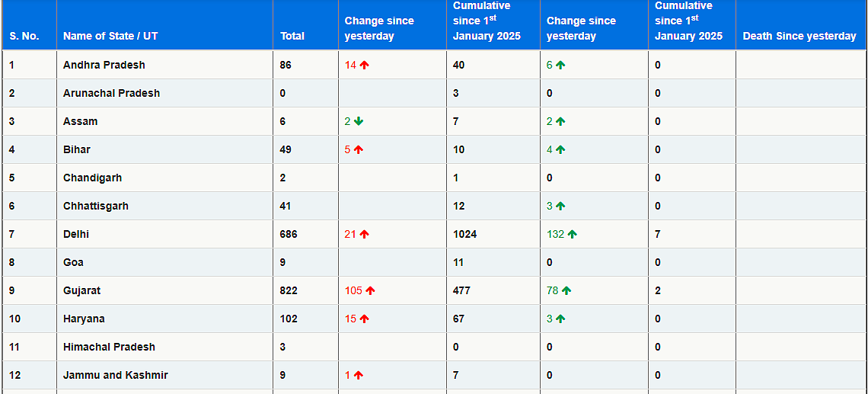Select the Himachal Pradesh row name
The height and width of the screenshot is (394, 868).
click(109, 347)
